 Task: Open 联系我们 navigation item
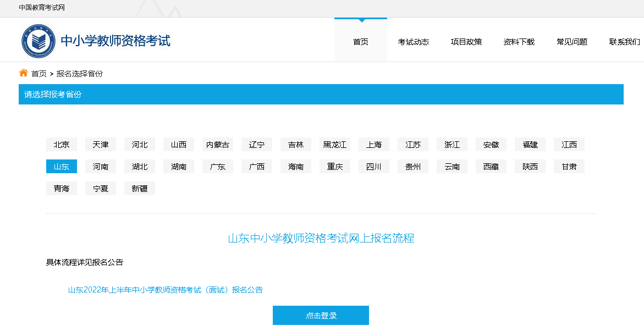click(624, 42)
